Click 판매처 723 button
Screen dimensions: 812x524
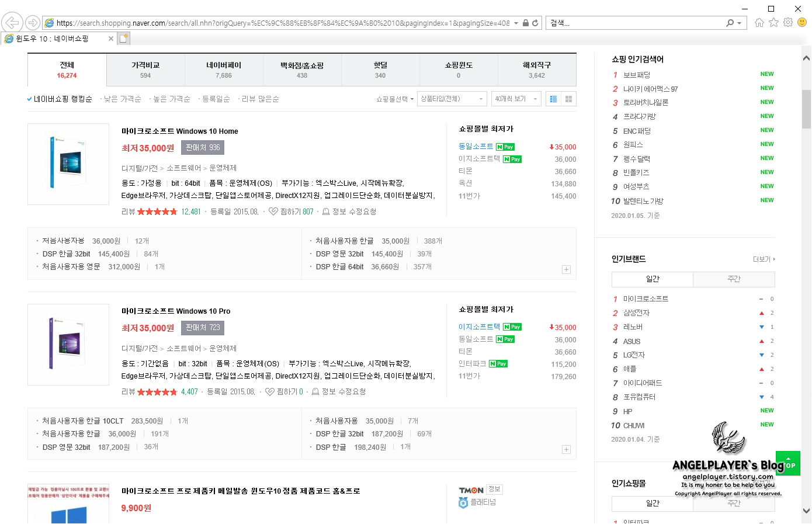pos(203,328)
